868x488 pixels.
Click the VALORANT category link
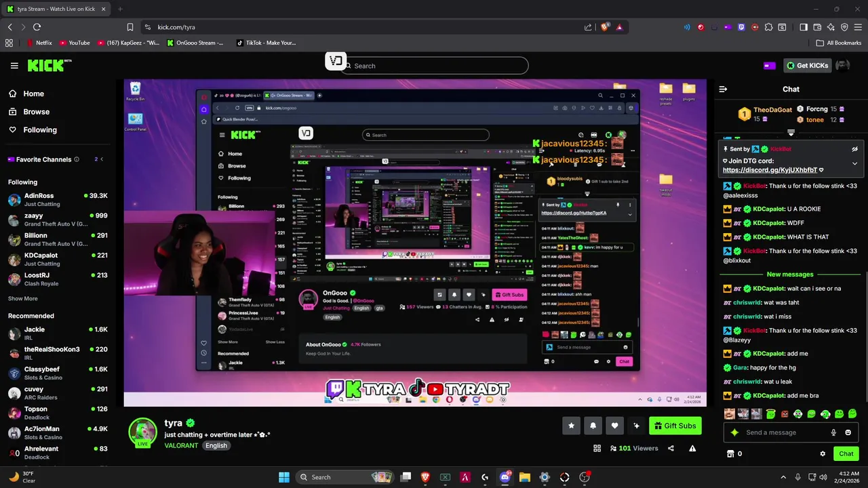181,445
